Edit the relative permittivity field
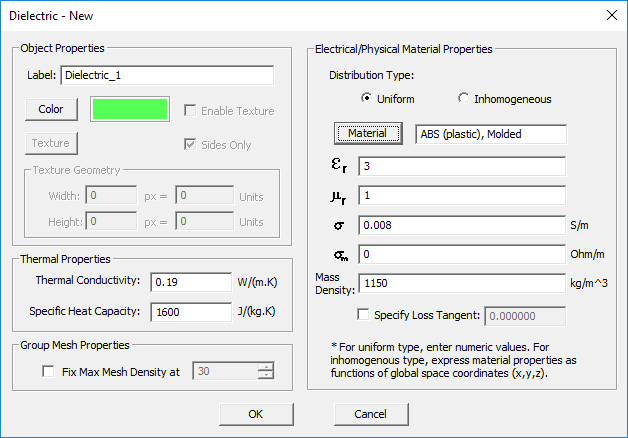This screenshot has height=438, width=628. pyautogui.click(x=461, y=166)
